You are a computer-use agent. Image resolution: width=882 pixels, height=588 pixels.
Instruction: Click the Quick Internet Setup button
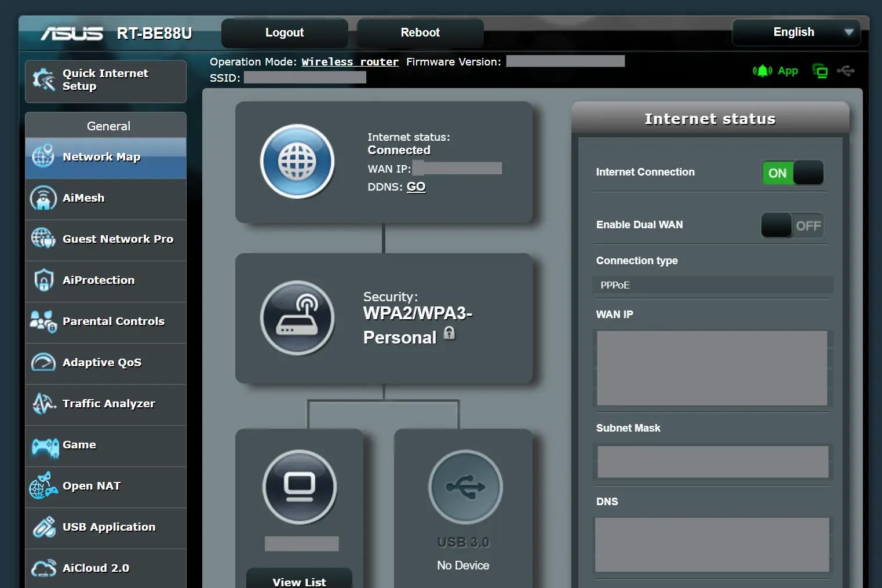coord(106,81)
